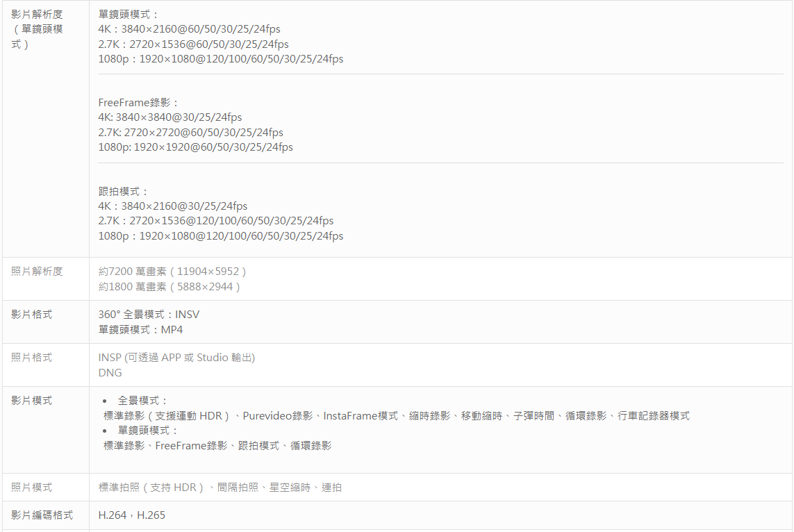Click the 跟拍模式 2.7K 120fps line

pyautogui.click(x=215, y=221)
